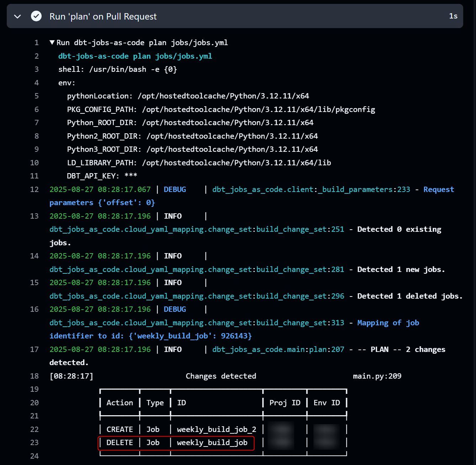
Task: Click the PKG_CONFIG_PATH environment line
Action: pyautogui.click(x=221, y=109)
